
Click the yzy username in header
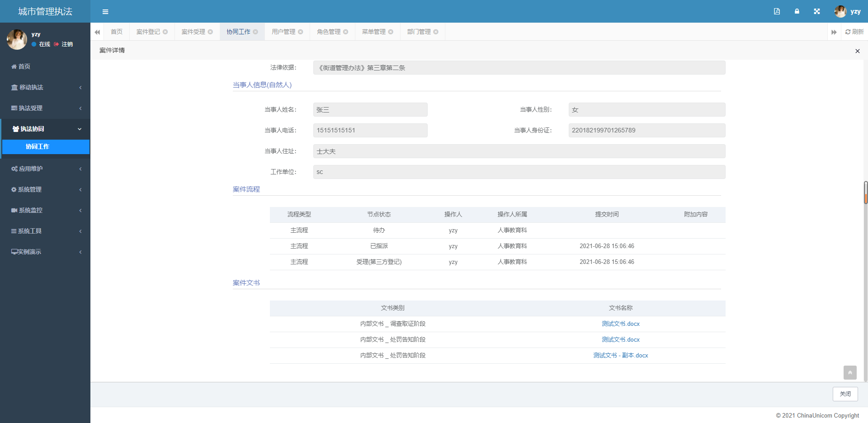[x=855, y=11]
